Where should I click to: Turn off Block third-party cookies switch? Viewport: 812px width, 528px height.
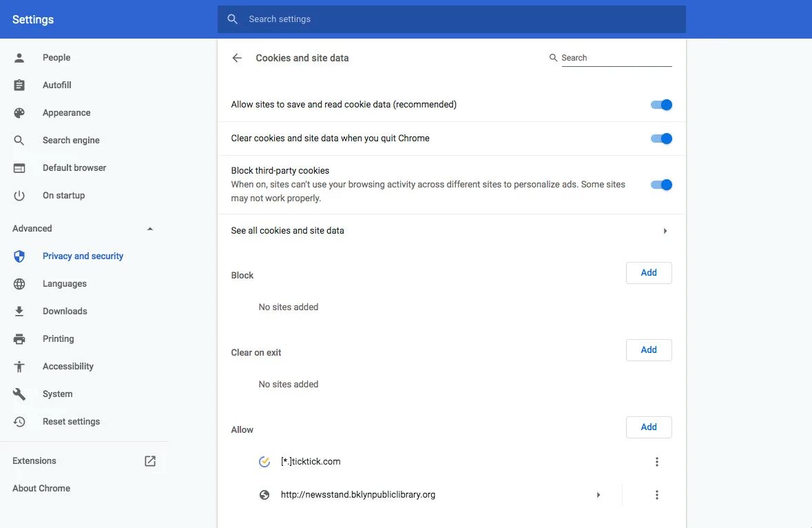click(x=661, y=185)
